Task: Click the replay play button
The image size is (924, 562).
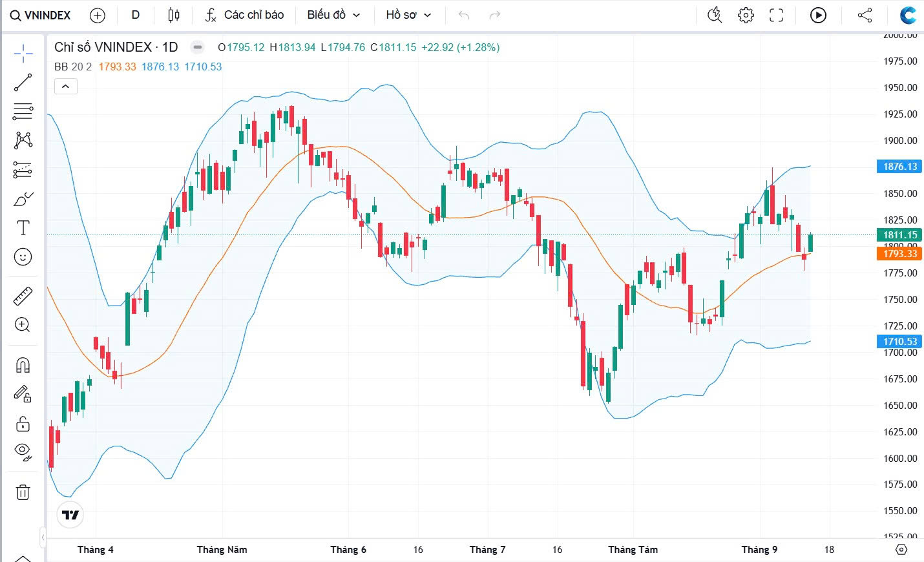Action: point(818,15)
